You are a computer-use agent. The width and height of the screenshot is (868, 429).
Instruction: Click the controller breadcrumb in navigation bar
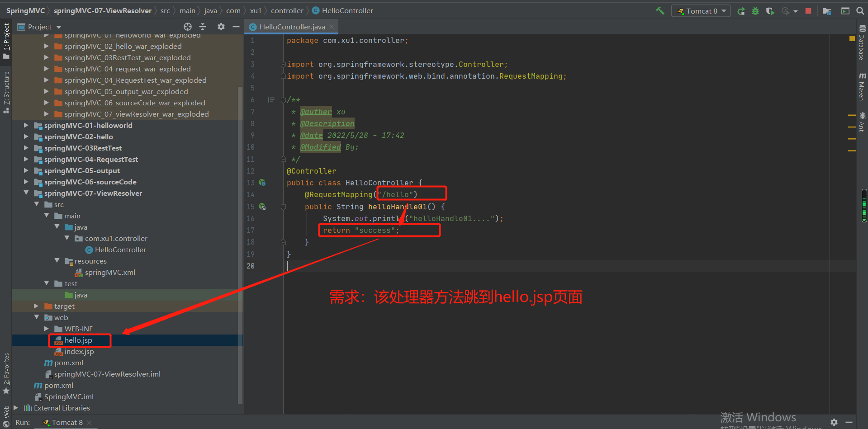tap(287, 11)
